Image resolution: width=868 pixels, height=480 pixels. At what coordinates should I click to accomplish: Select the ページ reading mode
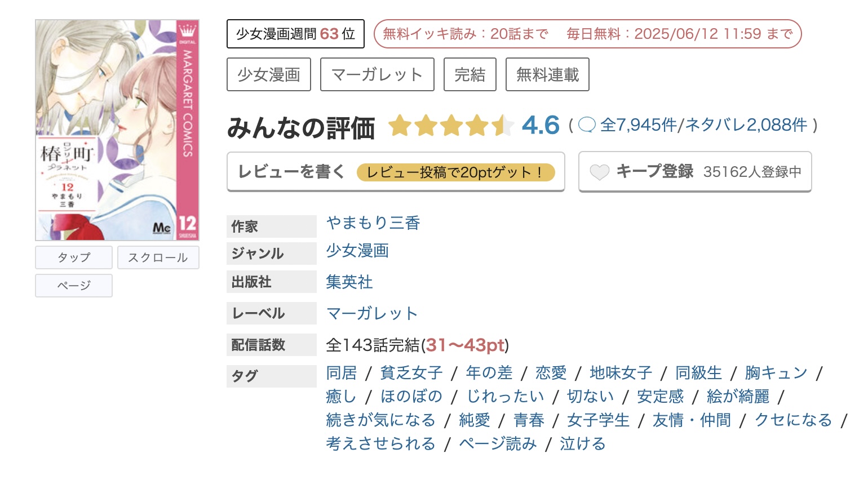pos(73,286)
